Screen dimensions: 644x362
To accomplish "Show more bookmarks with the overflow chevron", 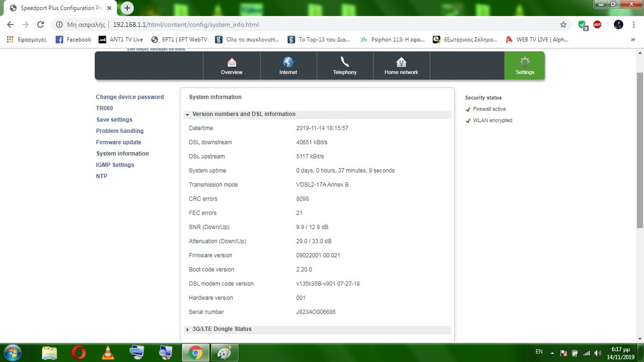I will [x=633, y=39].
